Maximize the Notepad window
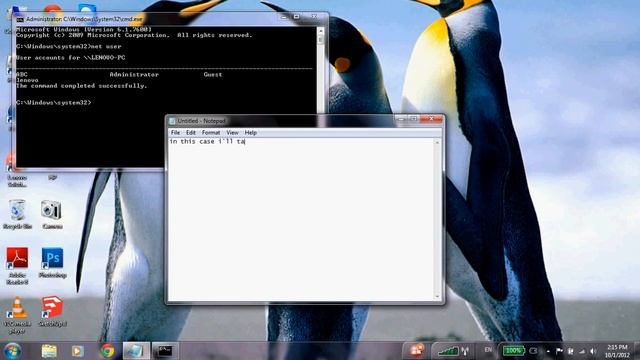The width and height of the screenshot is (640, 360). 413,119
